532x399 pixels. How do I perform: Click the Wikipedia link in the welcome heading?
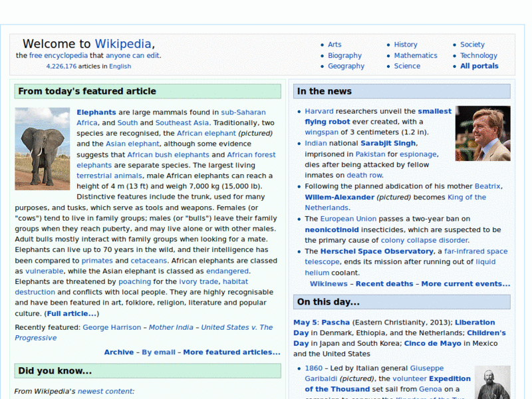point(123,44)
